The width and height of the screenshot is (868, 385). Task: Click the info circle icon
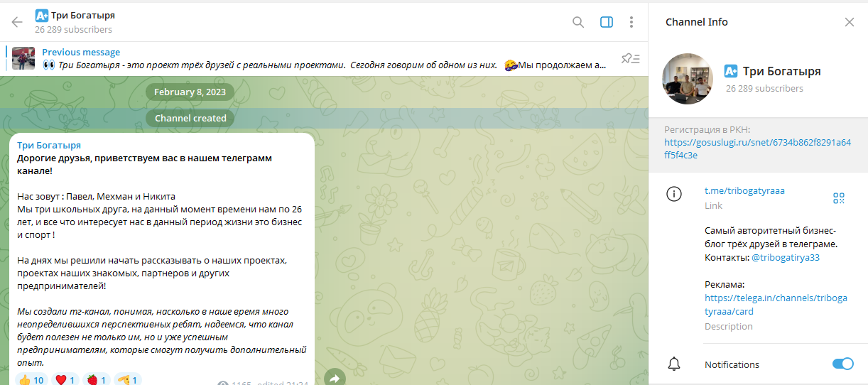[674, 194]
